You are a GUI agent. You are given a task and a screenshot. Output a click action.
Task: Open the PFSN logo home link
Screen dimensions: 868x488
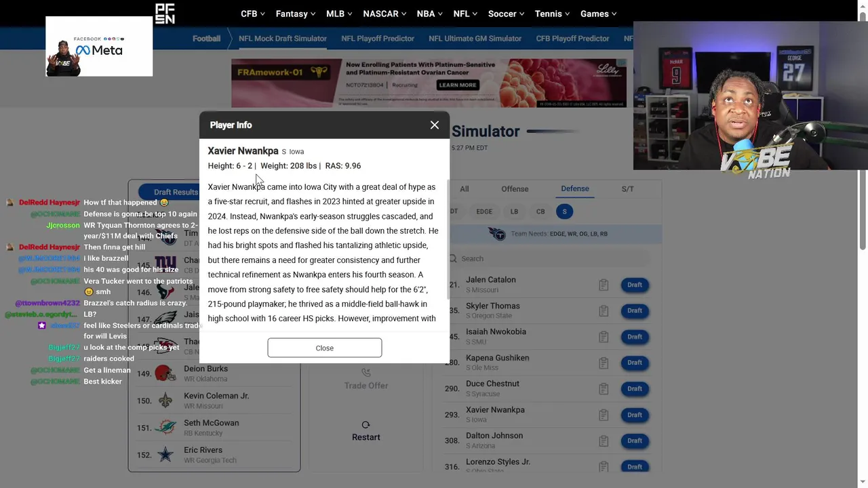click(165, 14)
